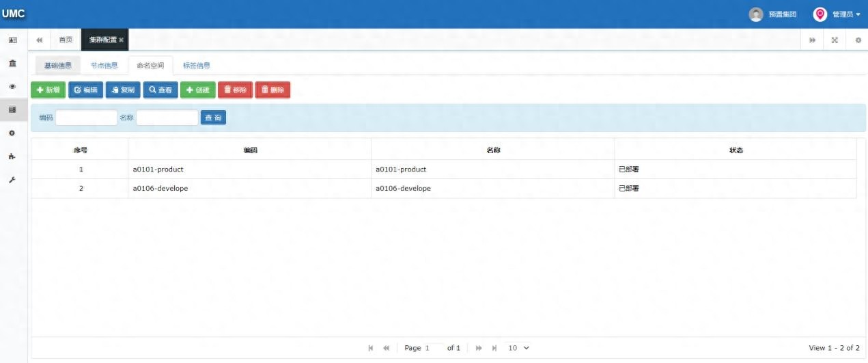
Task: Select the a0106-develope table row
Action: point(443,189)
